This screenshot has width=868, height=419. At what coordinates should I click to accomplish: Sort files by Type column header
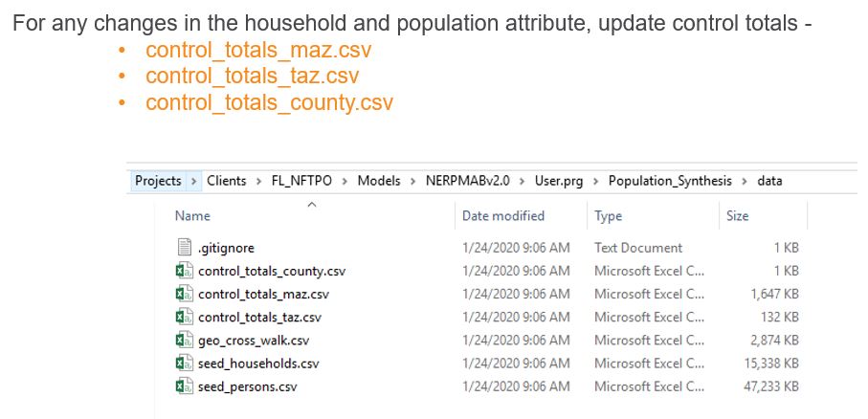click(x=609, y=216)
